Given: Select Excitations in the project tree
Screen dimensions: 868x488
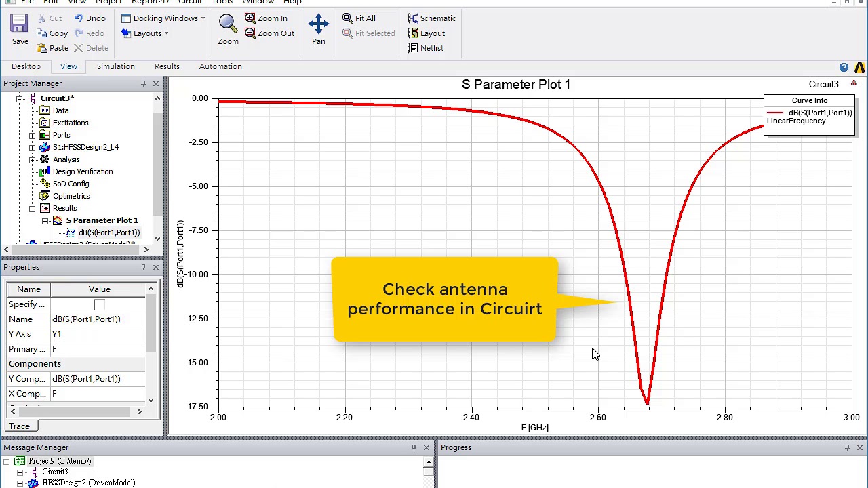Looking at the screenshot, I should 71,123.
